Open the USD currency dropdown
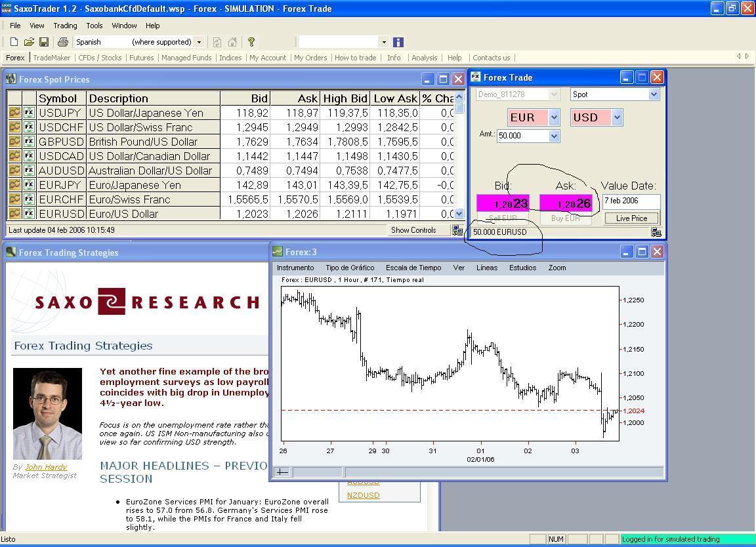This screenshot has height=547, width=756. pos(617,117)
